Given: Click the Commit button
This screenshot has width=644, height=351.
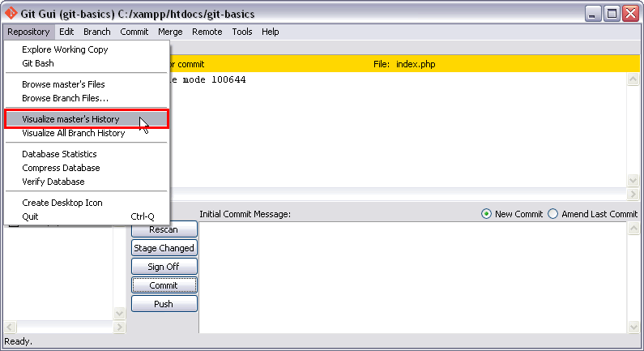Looking at the screenshot, I should (x=164, y=285).
